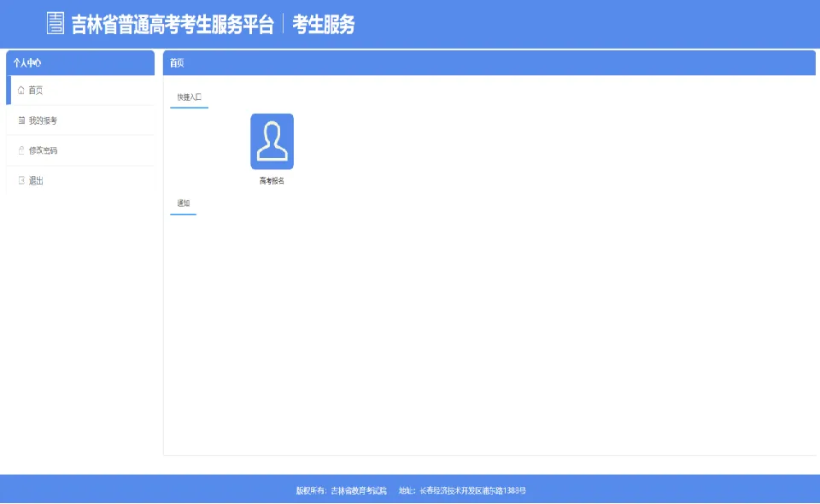Click the person silhouette inside the blue card
The width and height of the screenshot is (820, 504).
(272, 140)
